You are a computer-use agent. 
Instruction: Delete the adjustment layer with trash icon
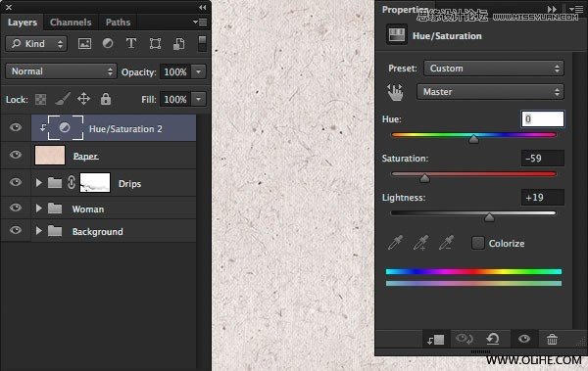[x=552, y=339]
